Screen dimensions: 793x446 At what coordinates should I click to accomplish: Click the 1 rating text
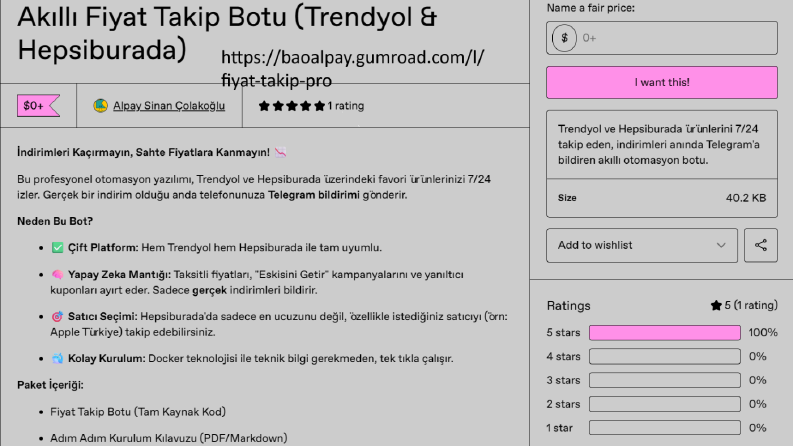click(x=345, y=106)
